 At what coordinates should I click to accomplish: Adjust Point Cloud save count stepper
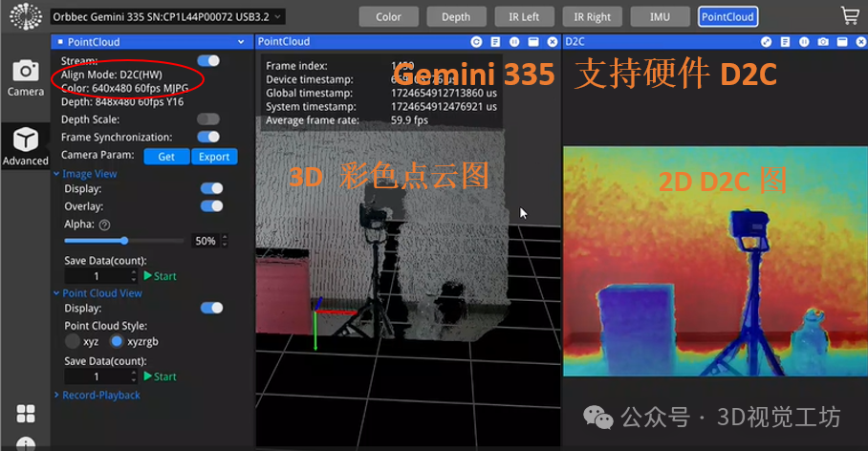point(134,376)
